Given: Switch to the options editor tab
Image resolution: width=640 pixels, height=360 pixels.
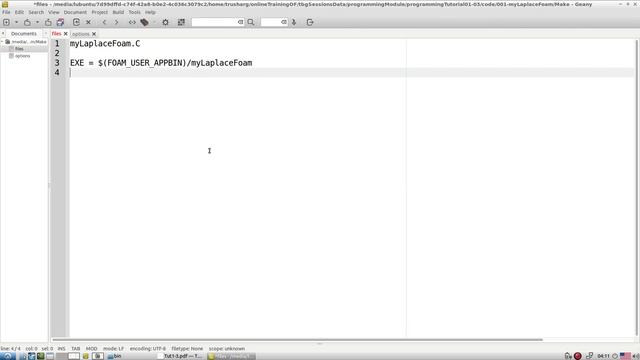Looking at the screenshot, I should pyautogui.click(x=80, y=34).
